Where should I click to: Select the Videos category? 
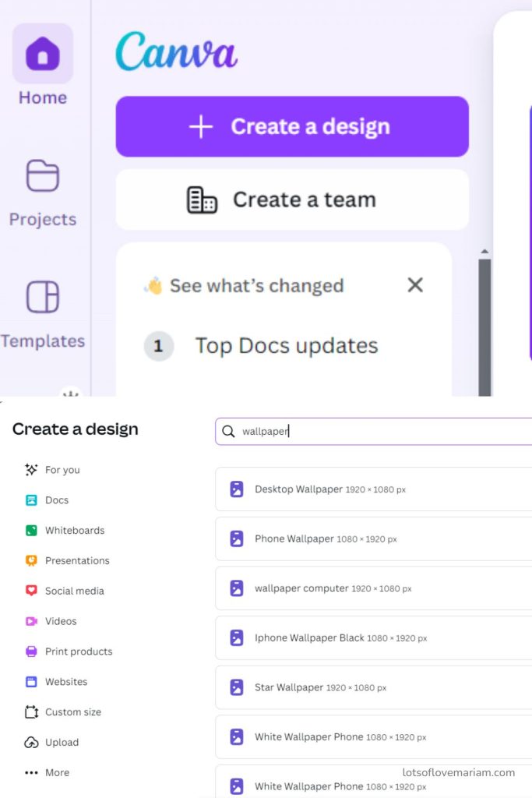(x=51, y=621)
